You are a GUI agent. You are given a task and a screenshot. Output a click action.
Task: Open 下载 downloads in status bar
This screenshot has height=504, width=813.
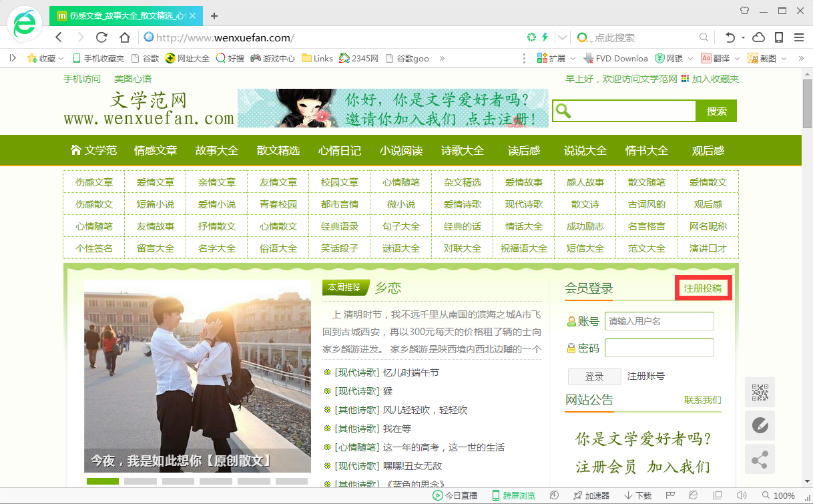[638, 495]
